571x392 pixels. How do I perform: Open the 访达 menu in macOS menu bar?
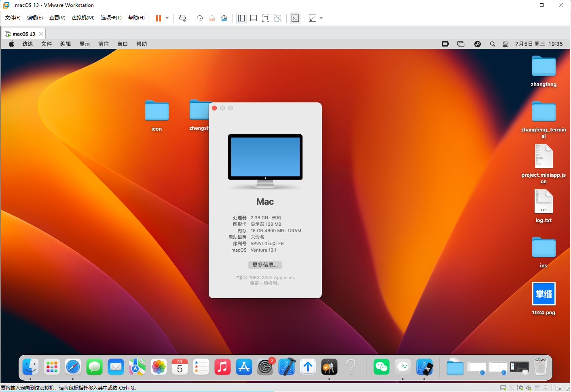click(x=27, y=44)
